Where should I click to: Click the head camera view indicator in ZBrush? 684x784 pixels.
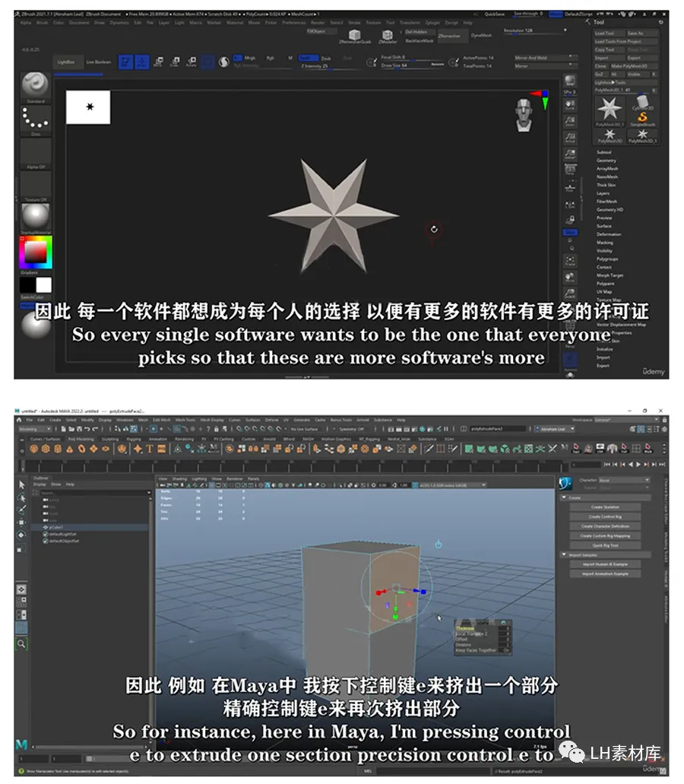[x=523, y=115]
